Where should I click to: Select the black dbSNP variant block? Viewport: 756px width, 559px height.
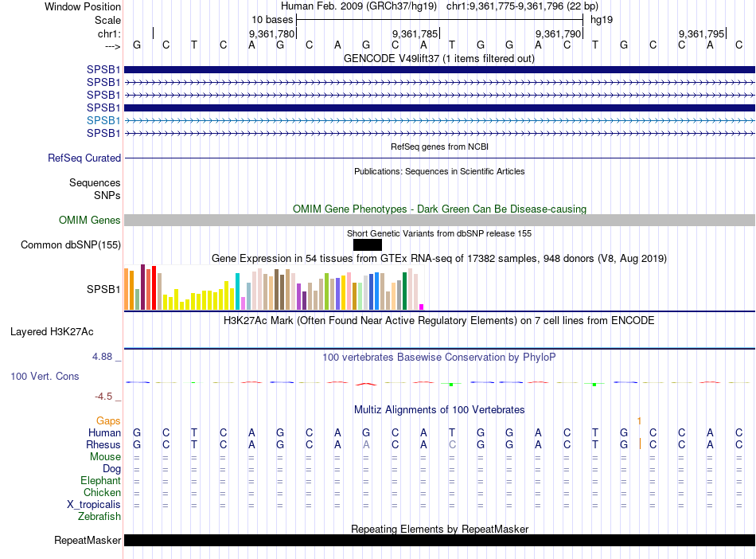(x=368, y=245)
